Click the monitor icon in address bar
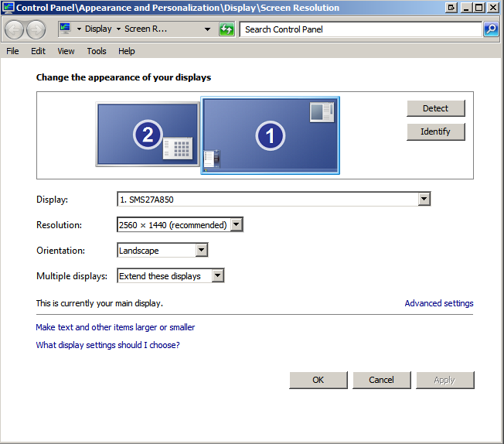 [66, 29]
